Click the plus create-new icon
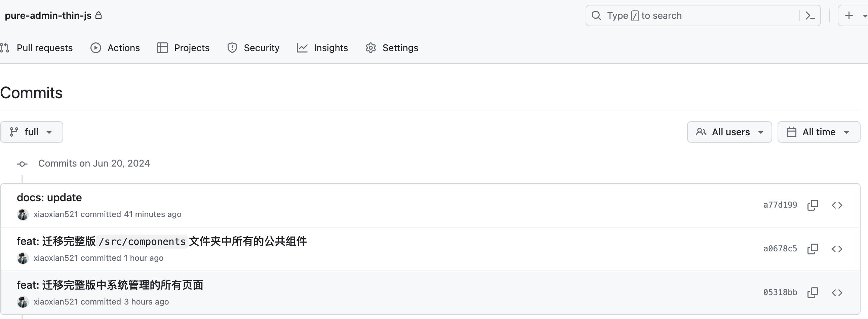Image resolution: width=868 pixels, height=319 pixels. pyautogui.click(x=849, y=15)
